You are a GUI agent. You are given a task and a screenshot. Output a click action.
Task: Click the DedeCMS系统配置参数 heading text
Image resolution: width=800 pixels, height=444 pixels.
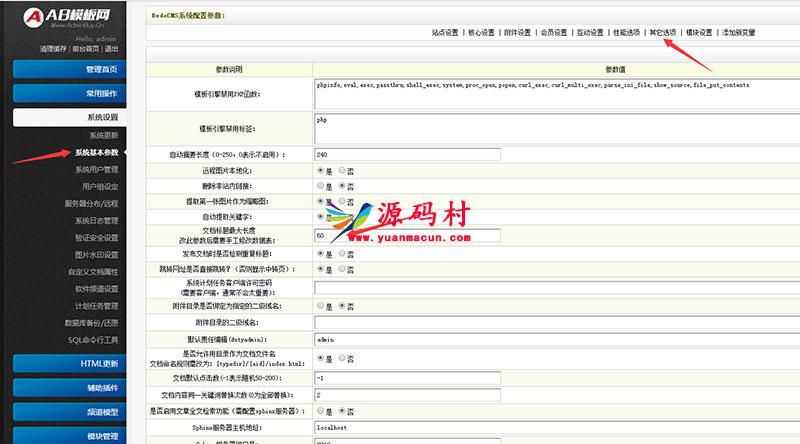pyautogui.click(x=188, y=15)
